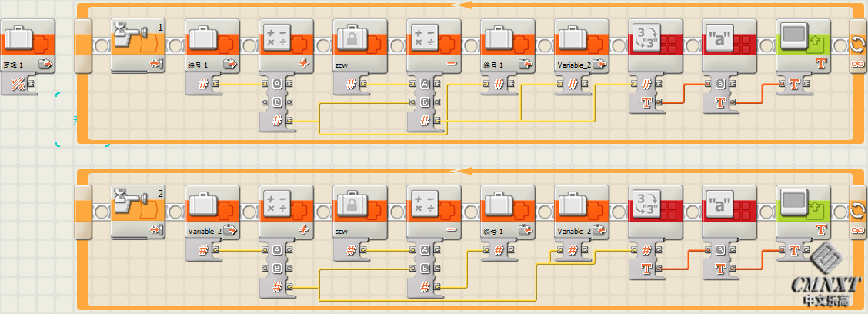
Task: Select the Wait block numbered 2
Action: tap(139, 209)
